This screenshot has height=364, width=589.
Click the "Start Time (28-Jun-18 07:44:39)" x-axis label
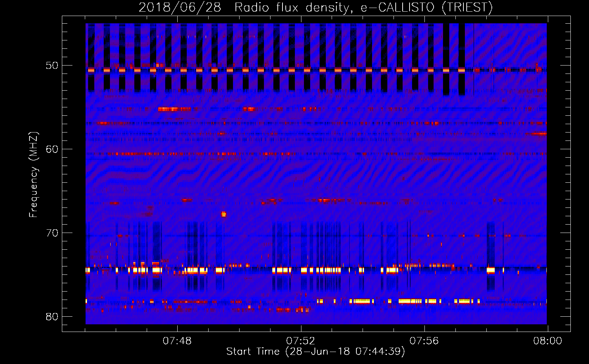[x=316, y=352]
